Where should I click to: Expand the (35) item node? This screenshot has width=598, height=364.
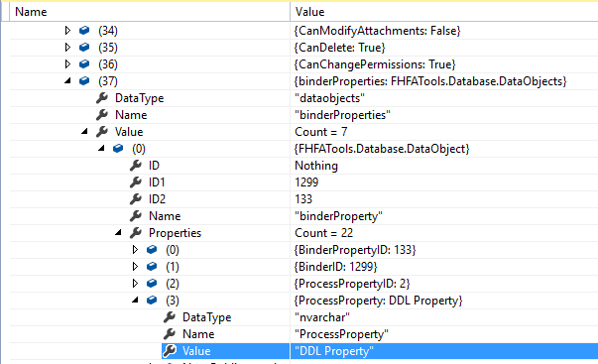pos(67,47)
